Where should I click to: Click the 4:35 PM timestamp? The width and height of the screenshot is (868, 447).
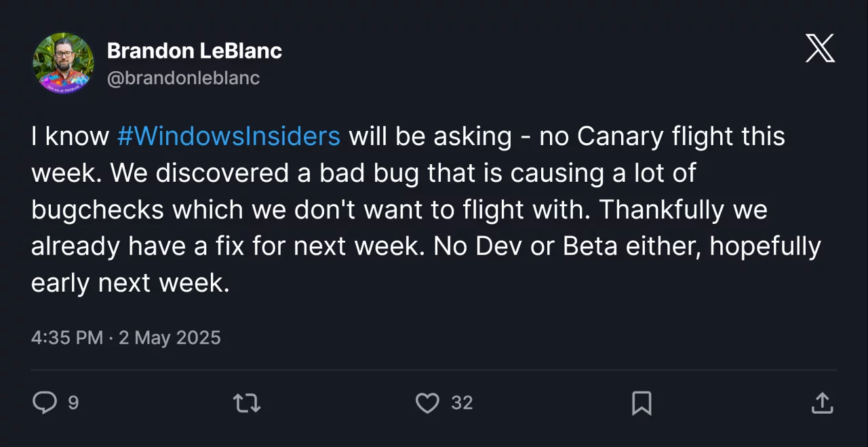pos(67,338)
